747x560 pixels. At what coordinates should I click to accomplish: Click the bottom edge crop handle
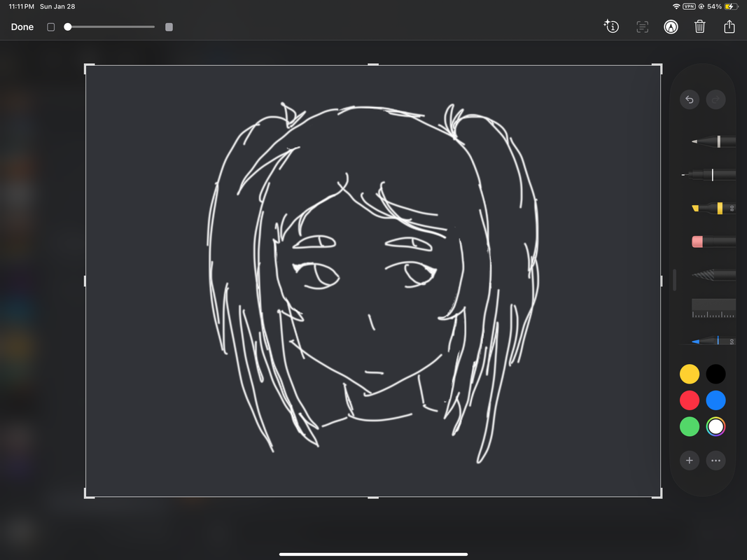(x=374, y=498)
